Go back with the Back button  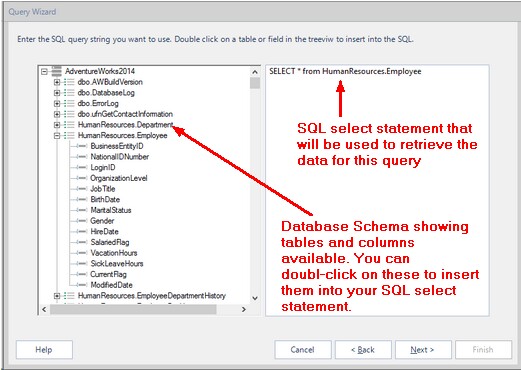click(x=363, y=350)
